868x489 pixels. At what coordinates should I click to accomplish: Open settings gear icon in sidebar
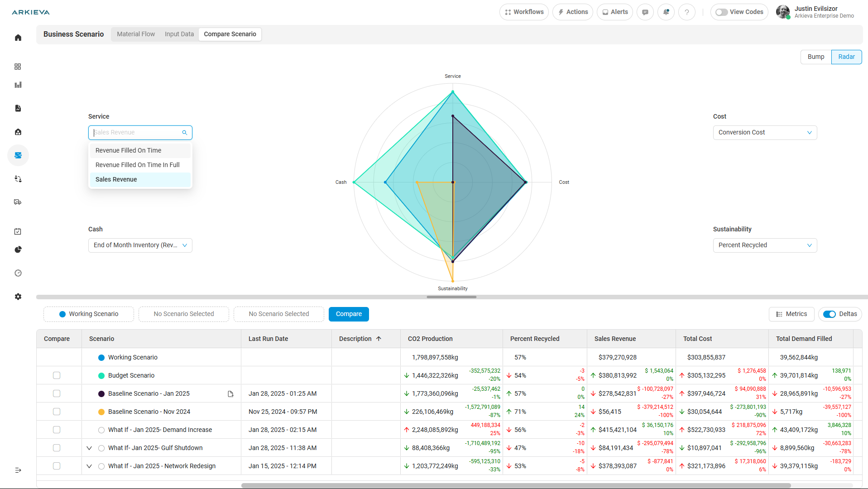[18, 297]
